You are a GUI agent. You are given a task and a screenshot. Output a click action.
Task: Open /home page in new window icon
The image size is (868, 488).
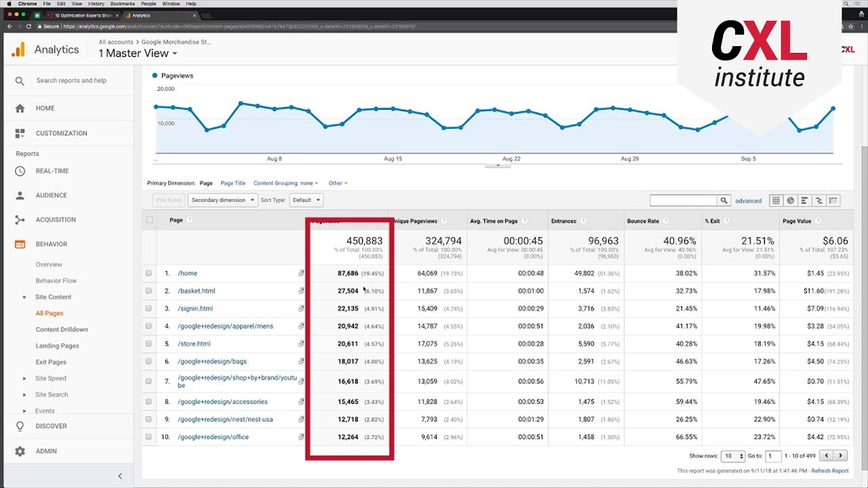(301, 273)
